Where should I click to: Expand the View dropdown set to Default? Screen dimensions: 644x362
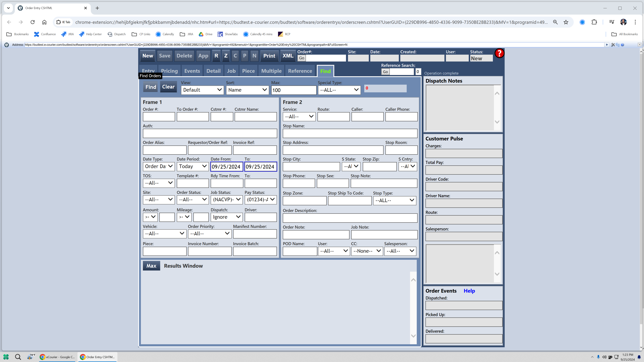coord(202,90)
